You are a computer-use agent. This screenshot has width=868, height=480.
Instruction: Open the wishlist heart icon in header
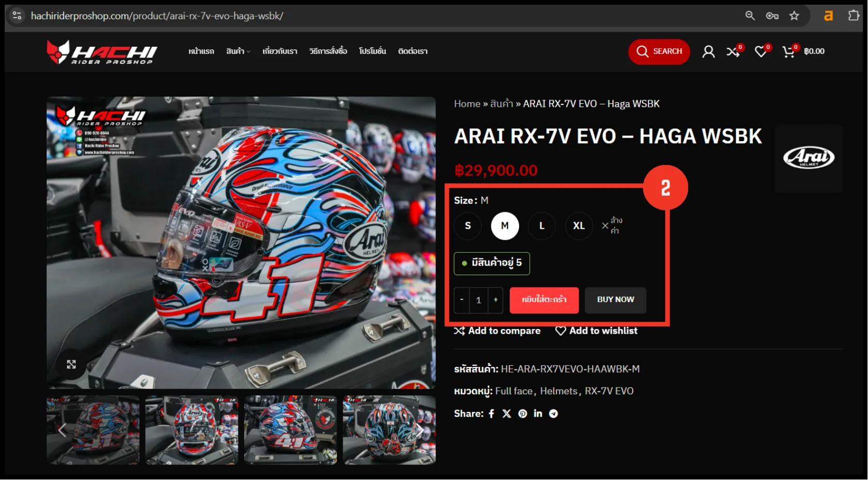point(761,51)
